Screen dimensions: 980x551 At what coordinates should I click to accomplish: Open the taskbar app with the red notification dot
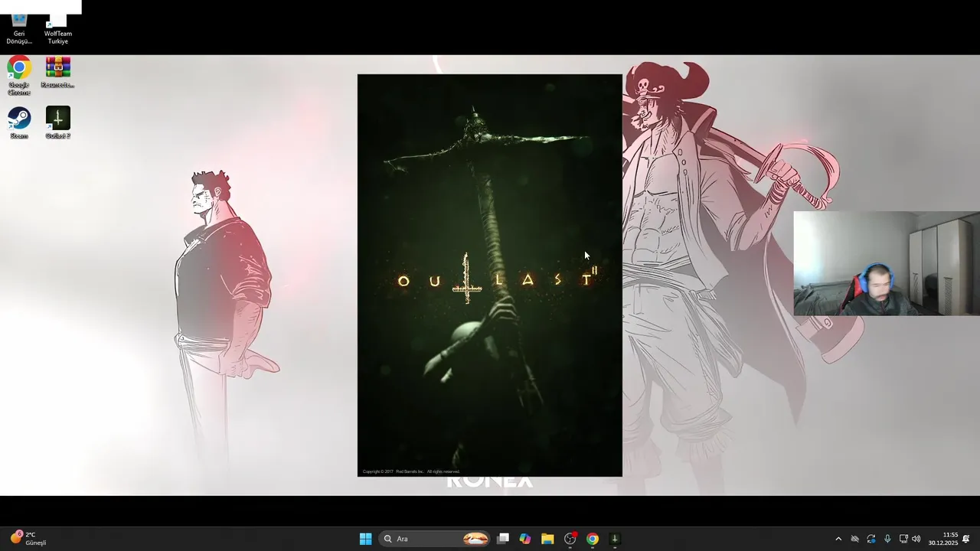570,539
